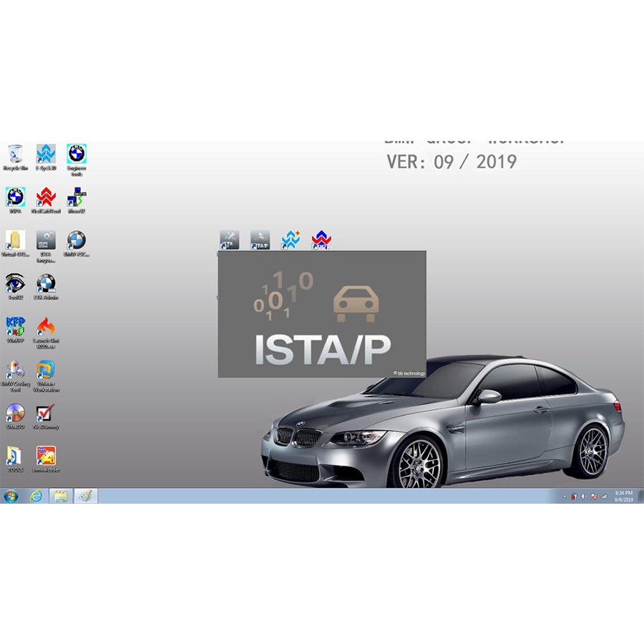The height and width of the screenshot is (644, 644).
Task: Launch the UltraISO disc shortcut
Action: (15, 416)
